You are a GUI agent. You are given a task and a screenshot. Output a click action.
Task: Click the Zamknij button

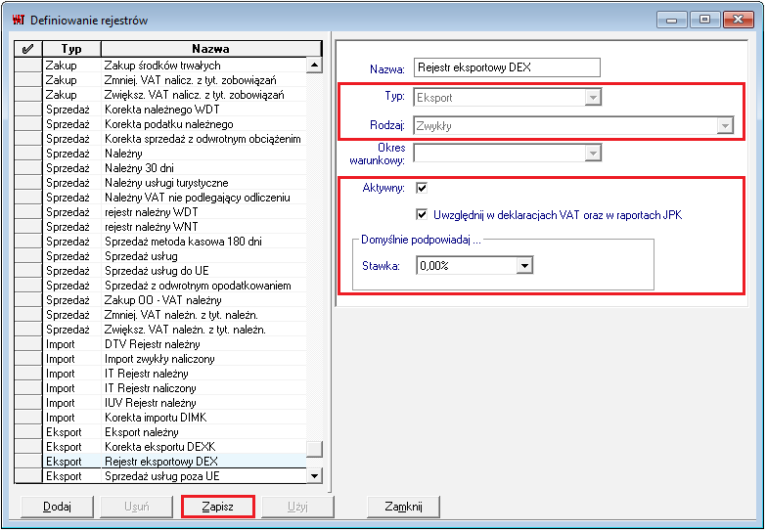click(403, 507)
